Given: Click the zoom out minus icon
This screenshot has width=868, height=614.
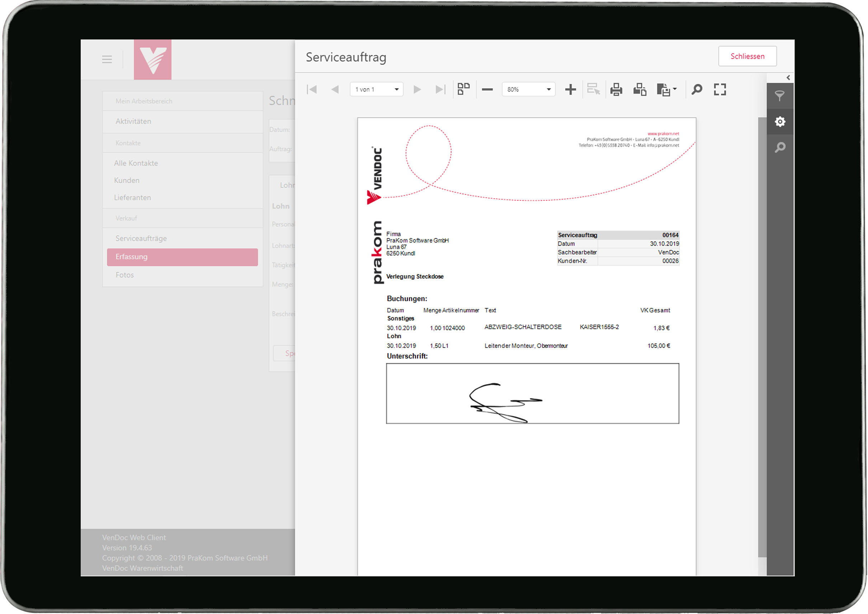Looking at the screenshot, I should 487,90.
